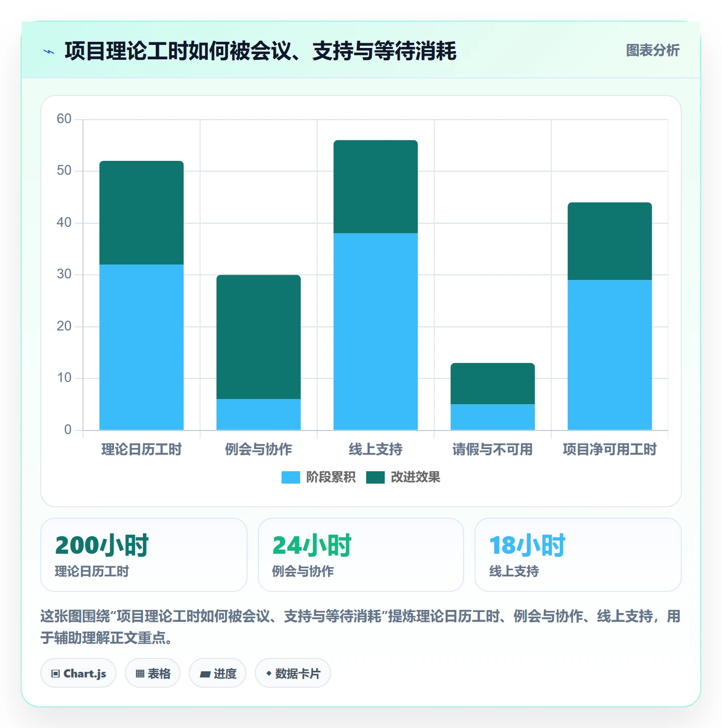Click the y-axis tick value 10

pos(64,378)
